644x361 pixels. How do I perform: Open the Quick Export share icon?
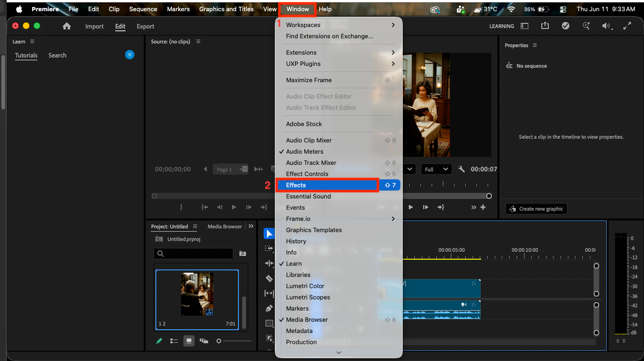click(x=545, y=26)
